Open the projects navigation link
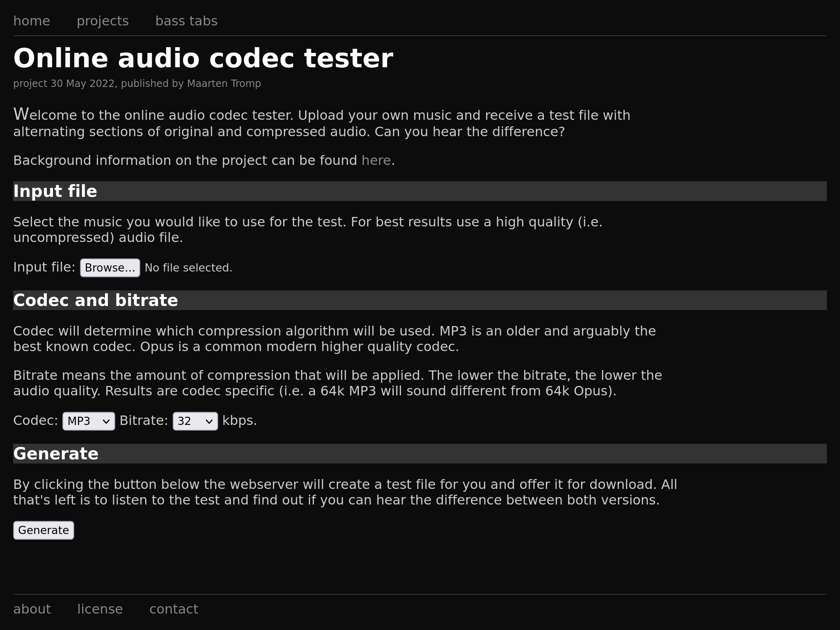The width and height of the screenshot is (840, 630). pyautogui.click(x=103, y=21)
